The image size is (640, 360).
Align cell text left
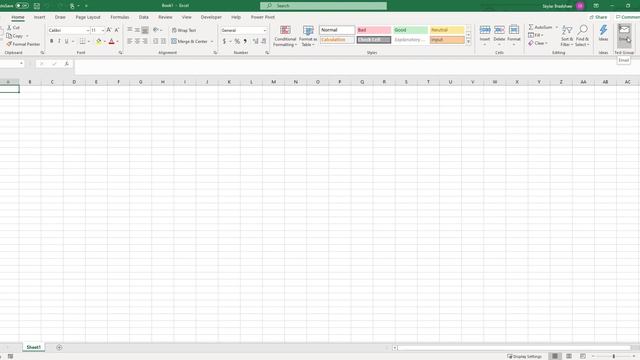pos(130,41)
